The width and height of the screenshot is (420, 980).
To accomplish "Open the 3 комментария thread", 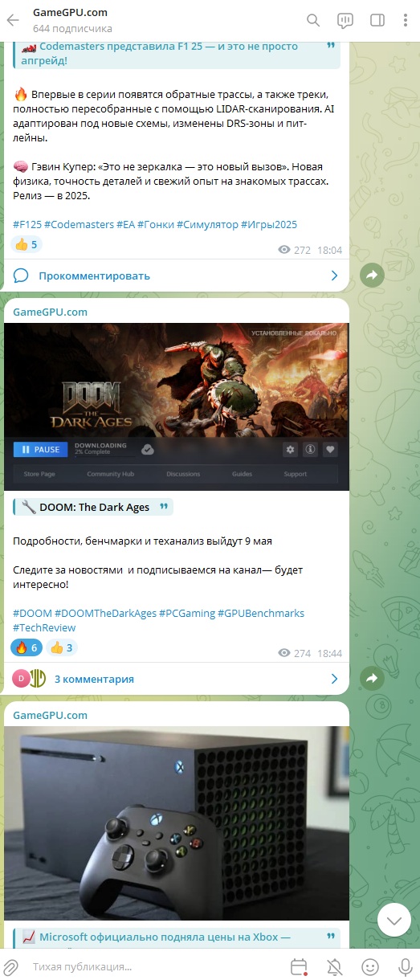I will coord(94,679).
